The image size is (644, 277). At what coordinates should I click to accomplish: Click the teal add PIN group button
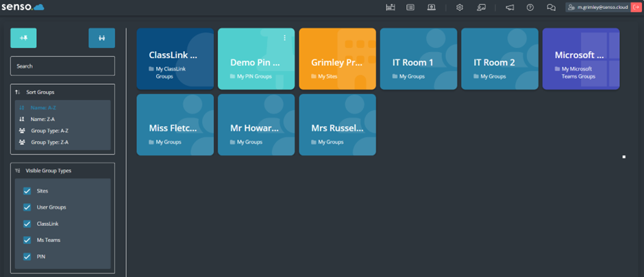23,38
